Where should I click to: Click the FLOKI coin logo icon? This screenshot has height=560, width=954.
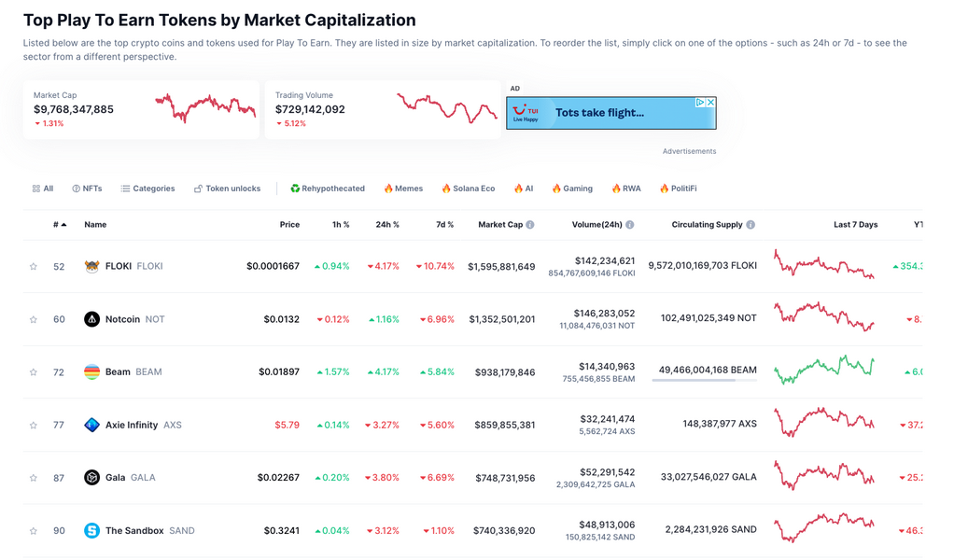tap(91, 266)
